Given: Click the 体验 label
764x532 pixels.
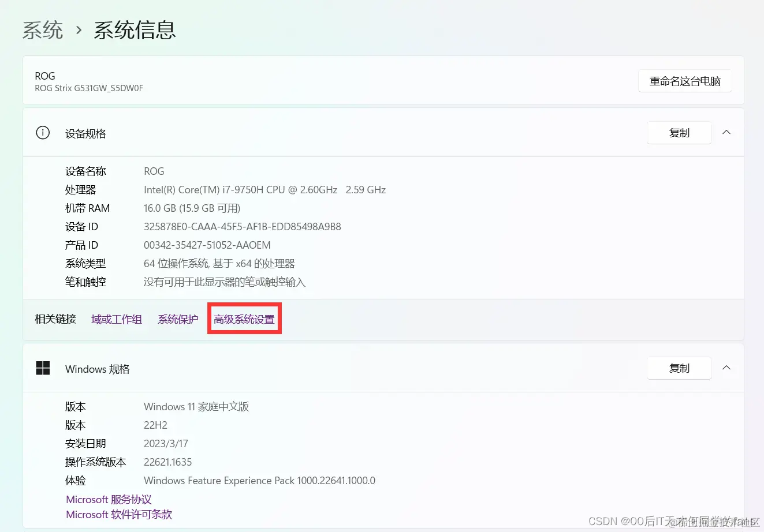Looking at the screenshot, I should (x=75, y=481).
